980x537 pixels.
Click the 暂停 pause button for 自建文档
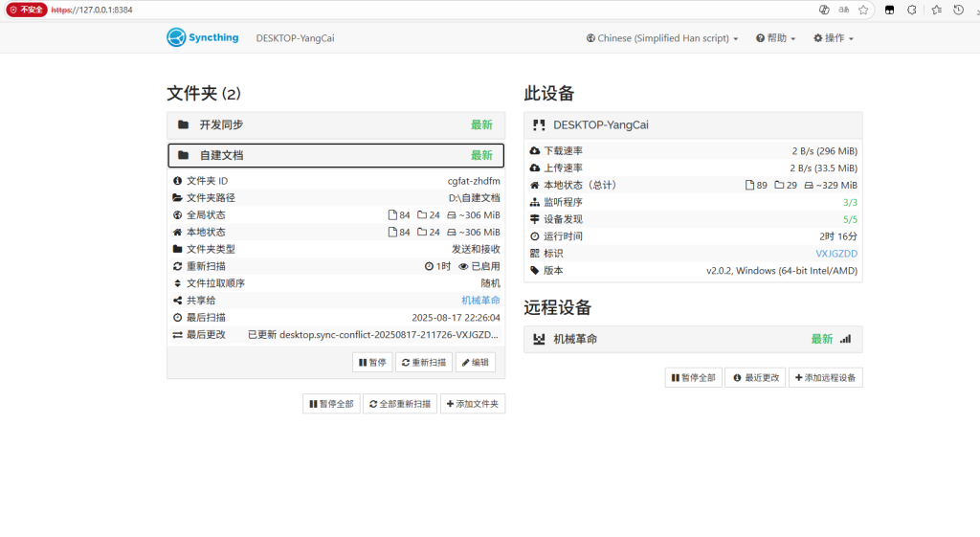[x=372, y=362]
